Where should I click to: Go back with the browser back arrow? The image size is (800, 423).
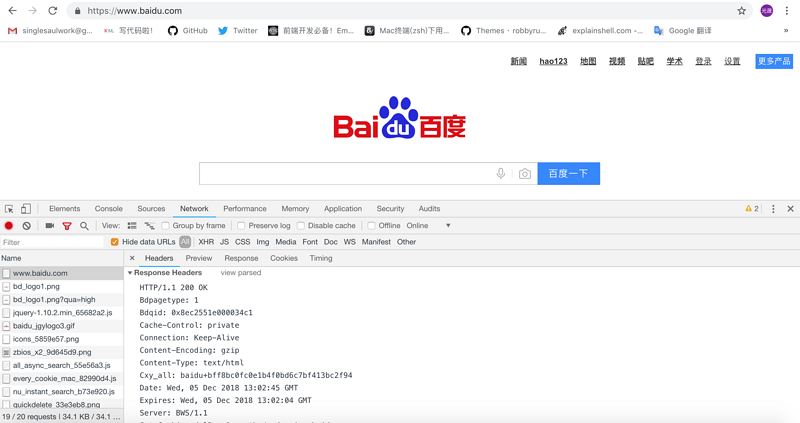click(x=12, y=11)
